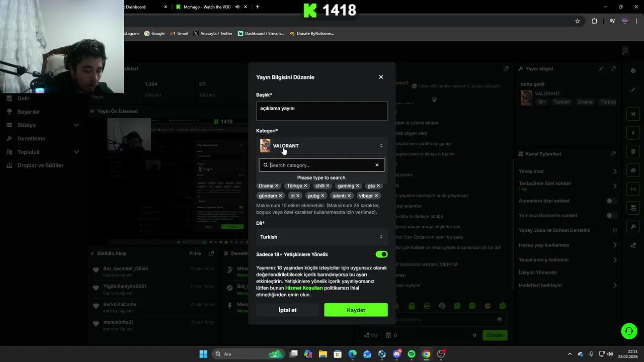Screen dimensions: 644x362
Task: Open File Explorer from taskbar
Action: [x=323, y=354]
